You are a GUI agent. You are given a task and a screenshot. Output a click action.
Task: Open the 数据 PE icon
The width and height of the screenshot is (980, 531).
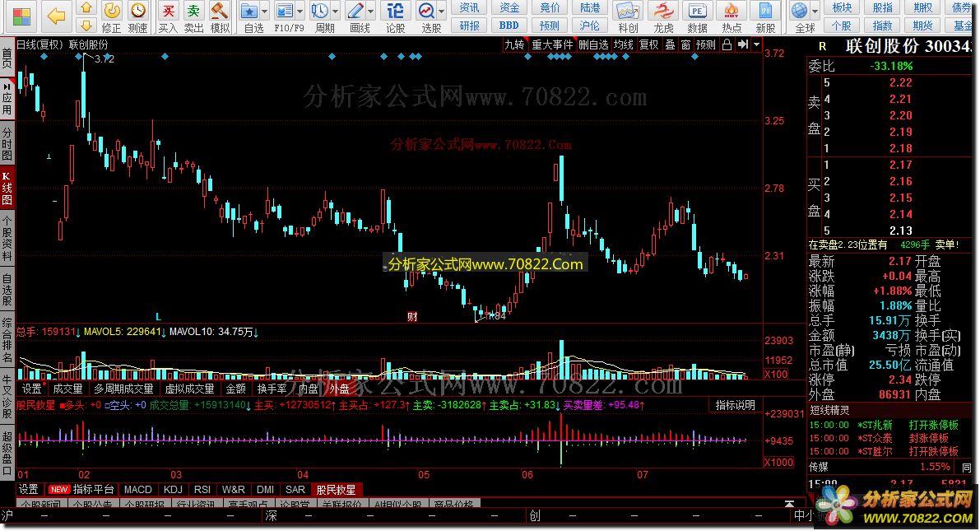point(697,11)
